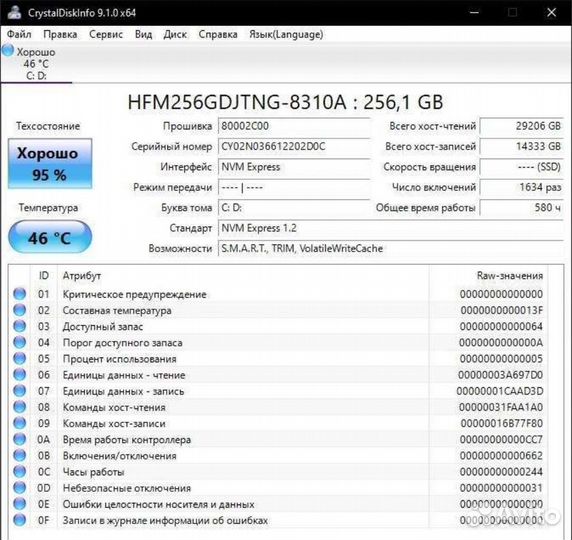Click status orb for Порог доступного запаса row

pyautogui.click(x=20, y=342)
